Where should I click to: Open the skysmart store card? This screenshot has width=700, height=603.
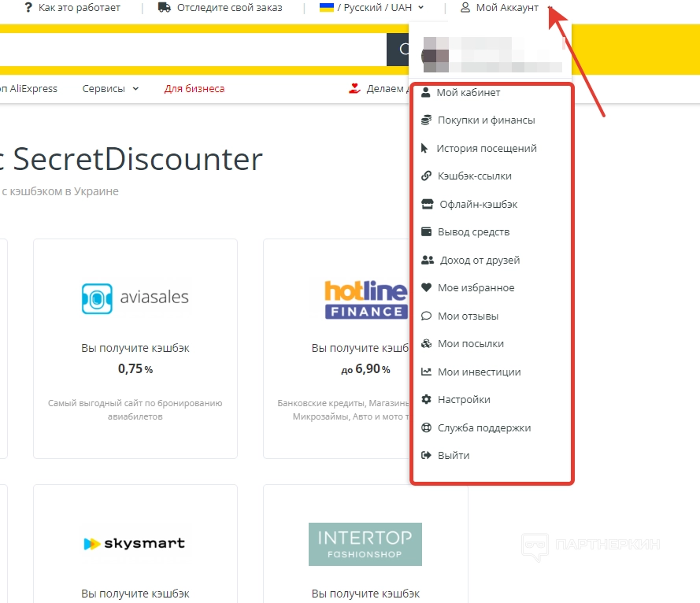pos(135,544)
